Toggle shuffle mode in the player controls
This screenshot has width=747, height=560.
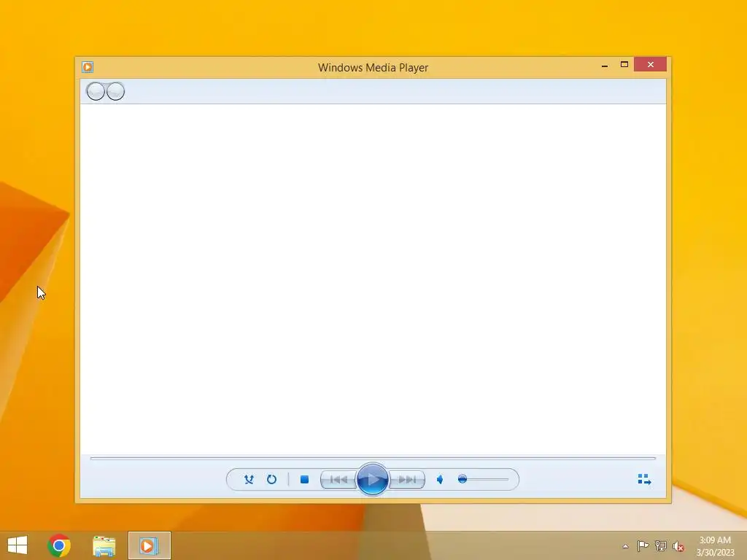(x=249, y=480)
